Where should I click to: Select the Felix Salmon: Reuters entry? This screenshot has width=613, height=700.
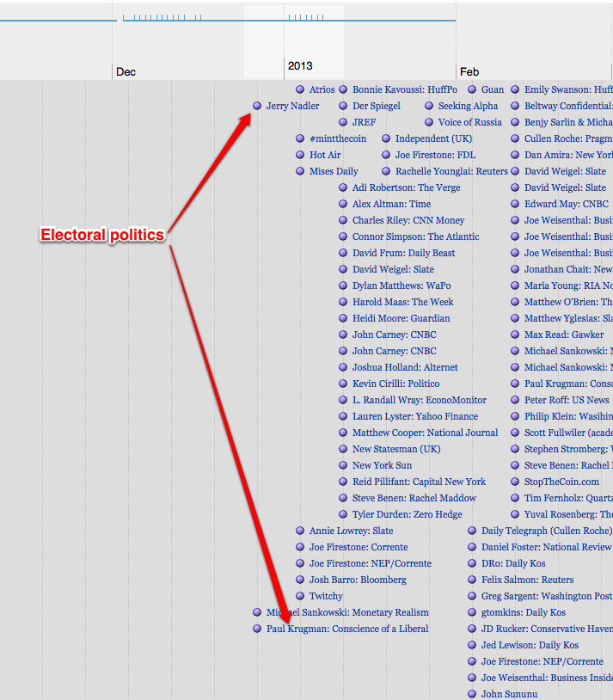pos(527,580)
